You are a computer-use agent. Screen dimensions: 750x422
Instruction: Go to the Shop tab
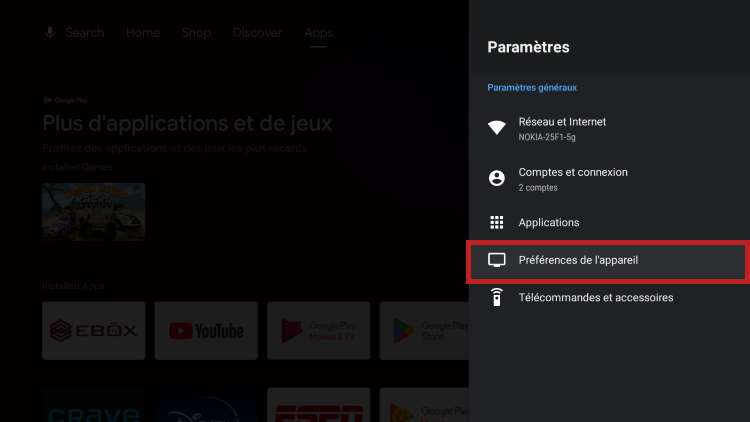[196, 33]
